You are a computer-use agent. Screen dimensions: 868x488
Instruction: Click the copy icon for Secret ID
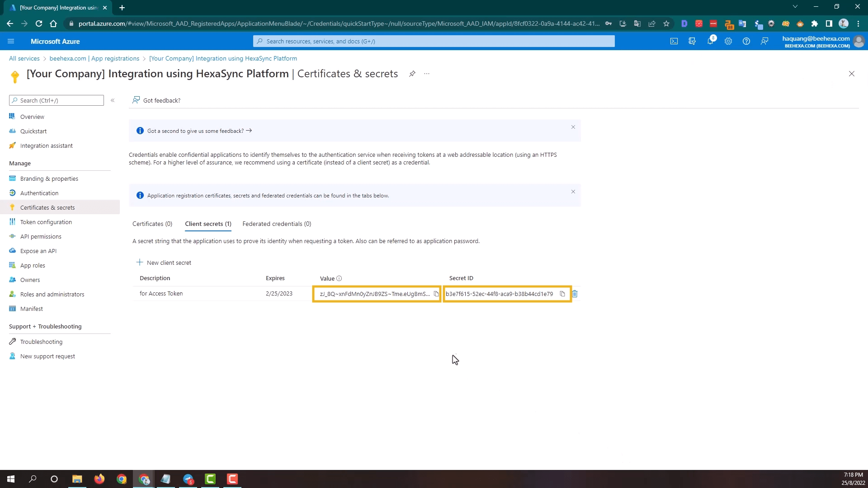coord(563,294)
